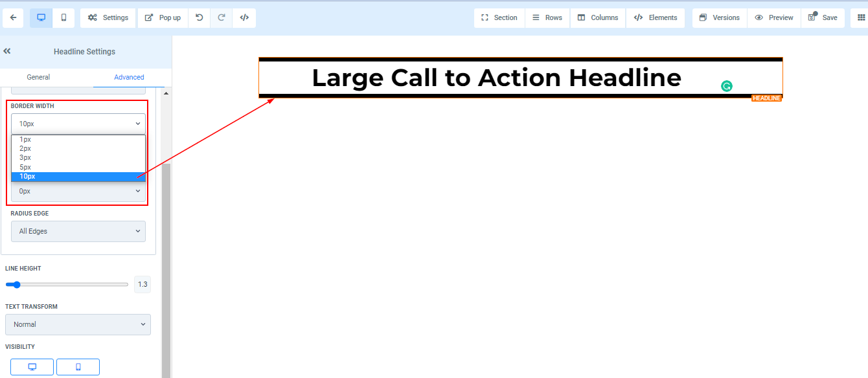The height and width of the screenshot is (378, 868).
Task: Adjust the Line Height slider handle
Action: tap(17, 284)
